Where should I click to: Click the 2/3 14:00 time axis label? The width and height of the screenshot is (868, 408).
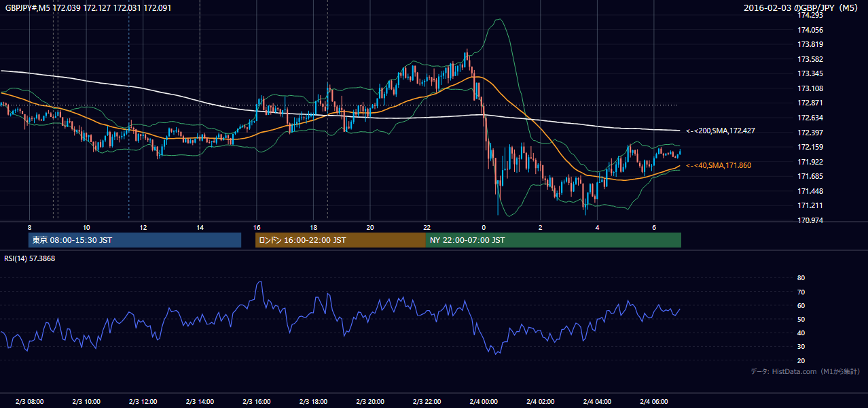200,401
